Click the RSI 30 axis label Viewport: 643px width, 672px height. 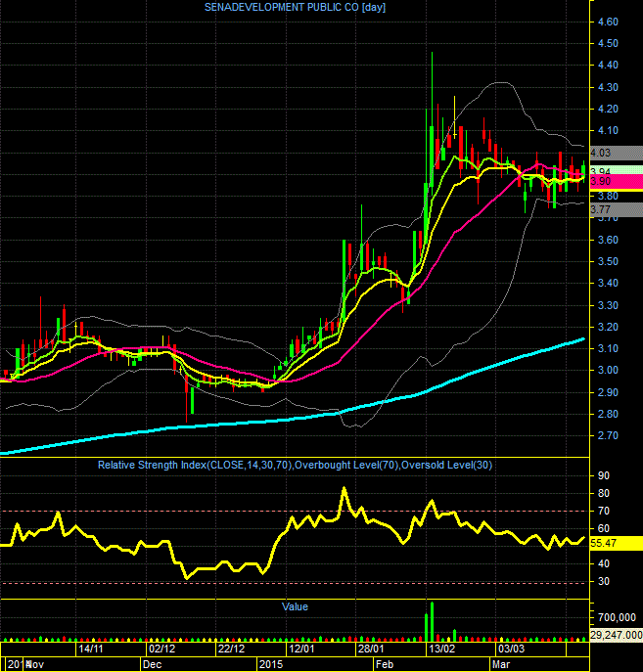604,581
